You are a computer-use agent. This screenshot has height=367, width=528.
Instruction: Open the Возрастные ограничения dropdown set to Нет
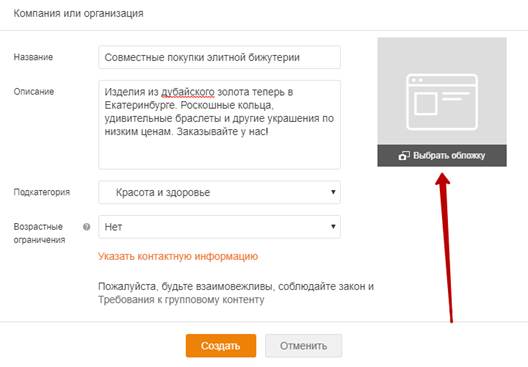(x=219, y=227)
